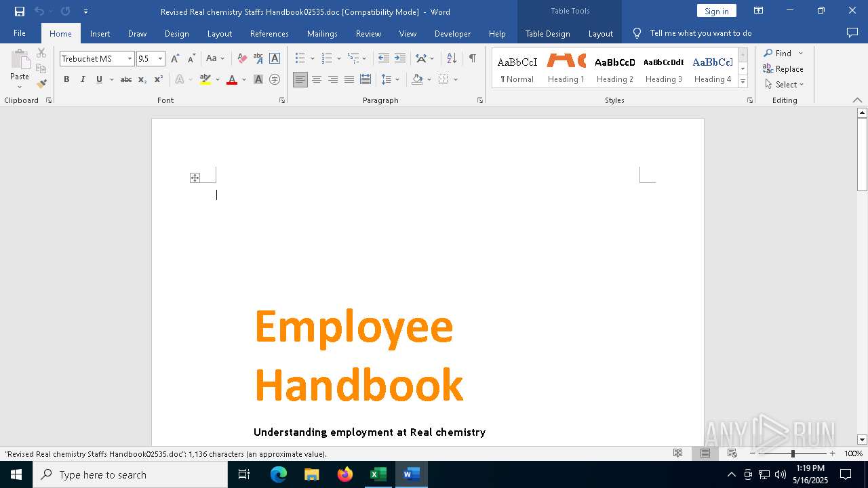Select Print Layout view in status bar
The image size is (868, 488).
705,453
